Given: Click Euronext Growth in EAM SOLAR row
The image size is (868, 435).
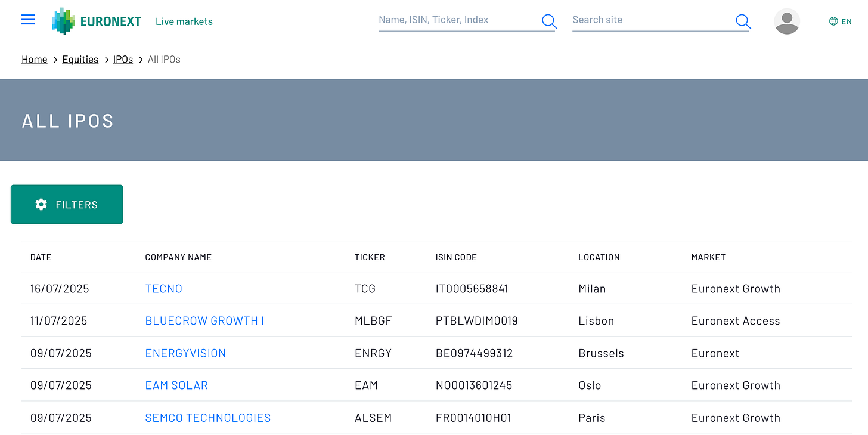Looking at the screenshot, I should [x=736, y=385].
